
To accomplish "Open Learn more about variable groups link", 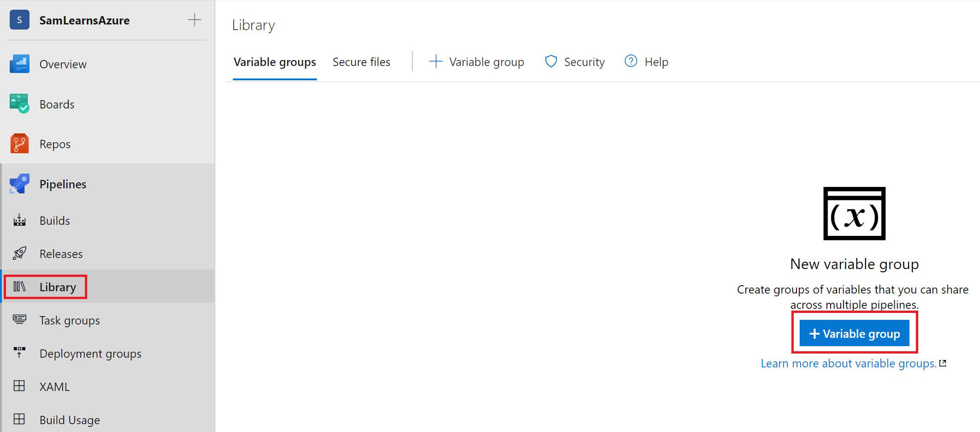I will point(848,364).
